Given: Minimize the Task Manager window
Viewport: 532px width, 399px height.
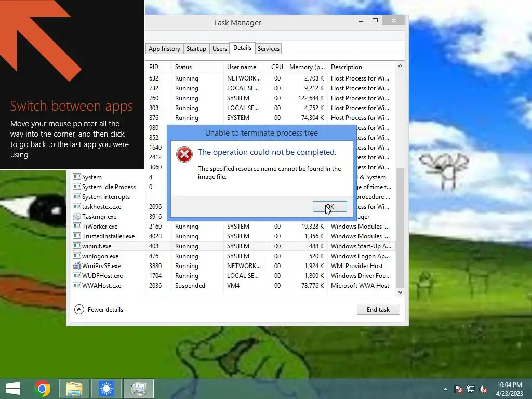Looking at the screenshot, I should pyautogui.click(x=361, y=21).
